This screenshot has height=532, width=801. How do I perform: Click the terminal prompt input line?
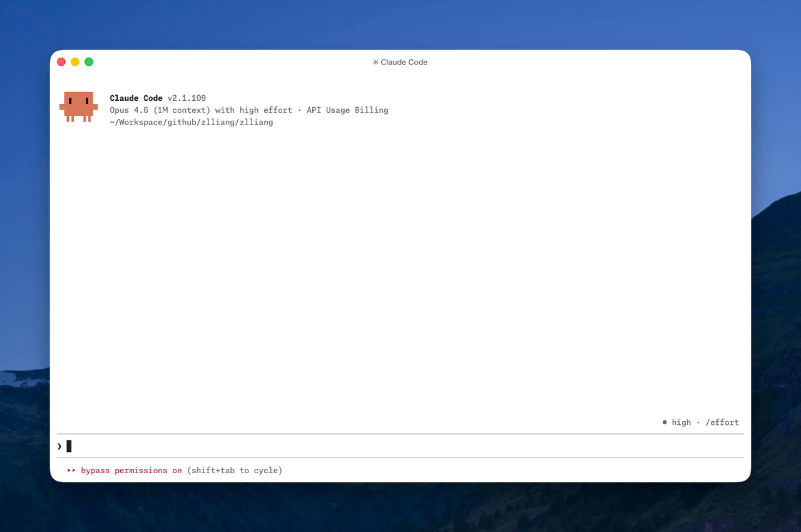point(400,446)
